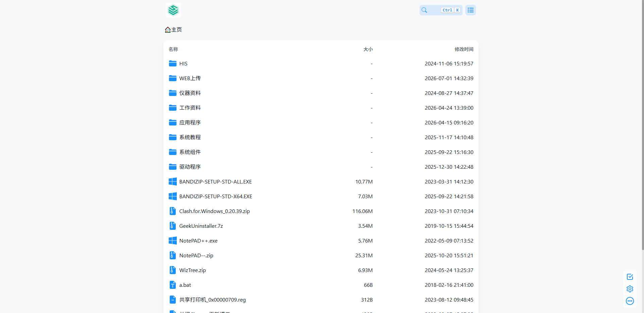The height and width of the screenshot is (313, 644).
Task: Select file name 共享打印机_0x00000709.reg
Action: (212, 300)
